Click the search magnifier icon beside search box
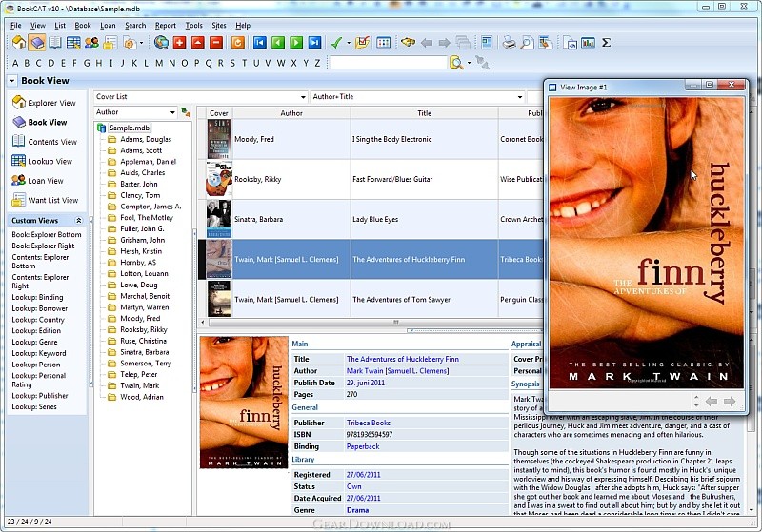Screen dimensions: 762x532 click(x=456, y=63)
